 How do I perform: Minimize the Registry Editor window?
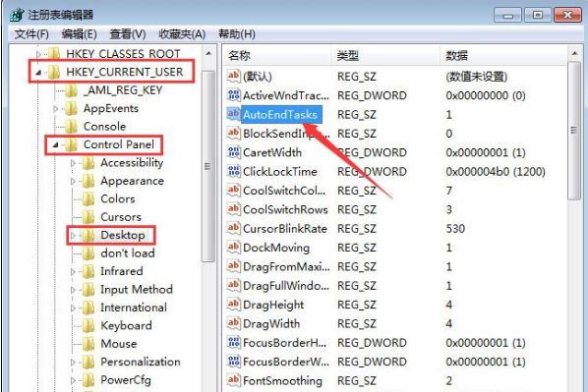pos(507,16)
